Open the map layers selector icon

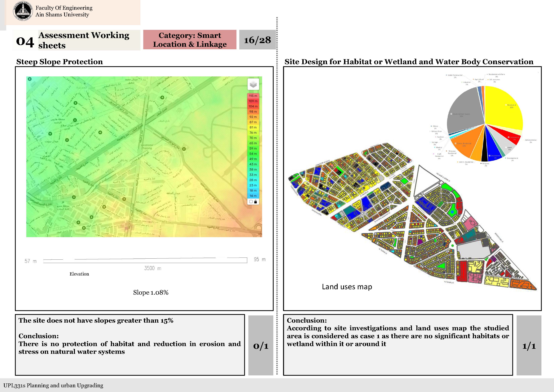[253, 84]
